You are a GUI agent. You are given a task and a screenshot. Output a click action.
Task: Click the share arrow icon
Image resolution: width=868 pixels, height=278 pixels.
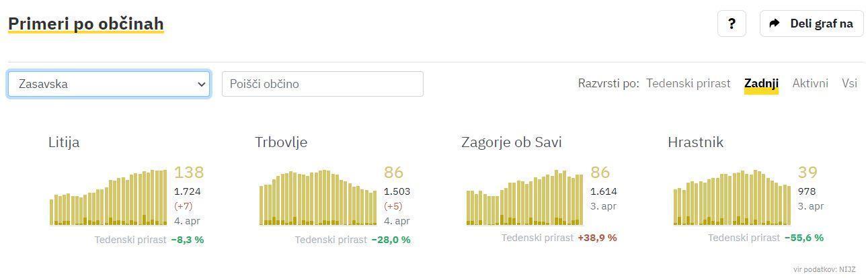pyautogui.click(x=775, y=24)
